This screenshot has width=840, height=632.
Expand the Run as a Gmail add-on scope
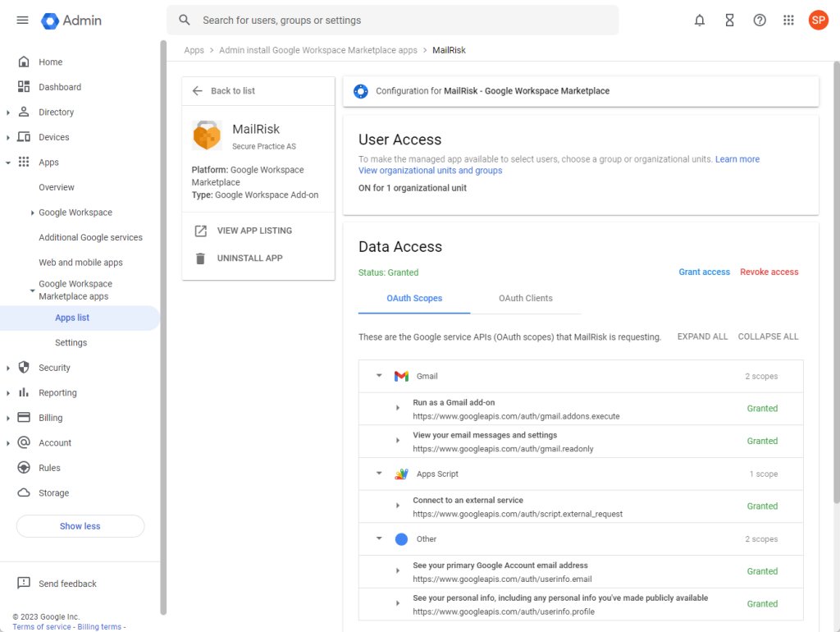point(398,408)
